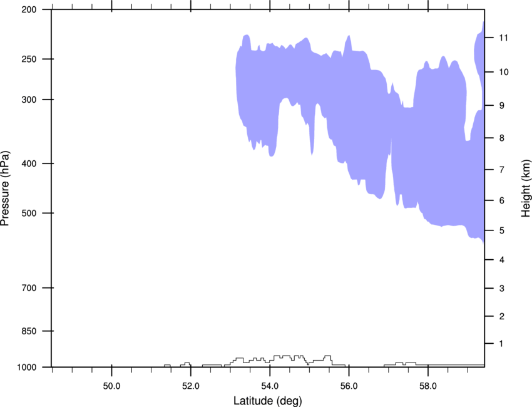Click the 50.0 latitude tick label
Screen dimensions: 532x407
pos(111,386)
